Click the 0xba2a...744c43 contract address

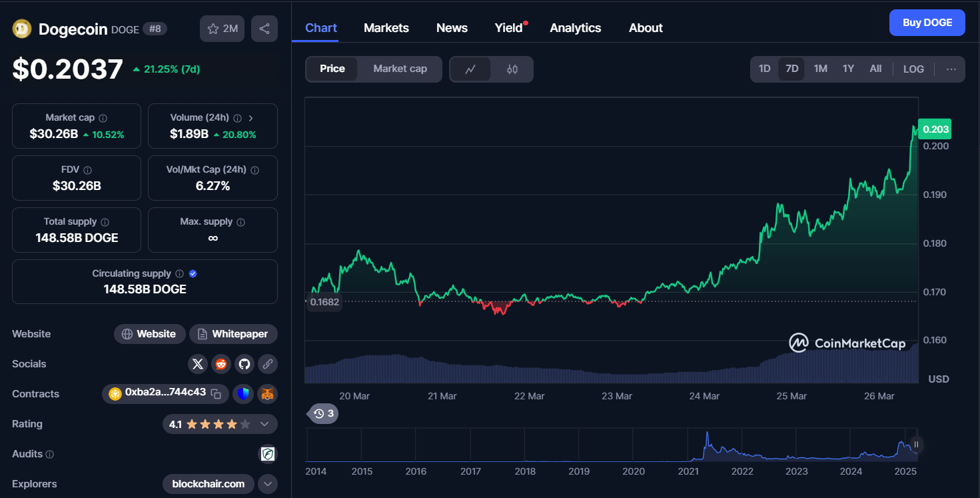165,392
